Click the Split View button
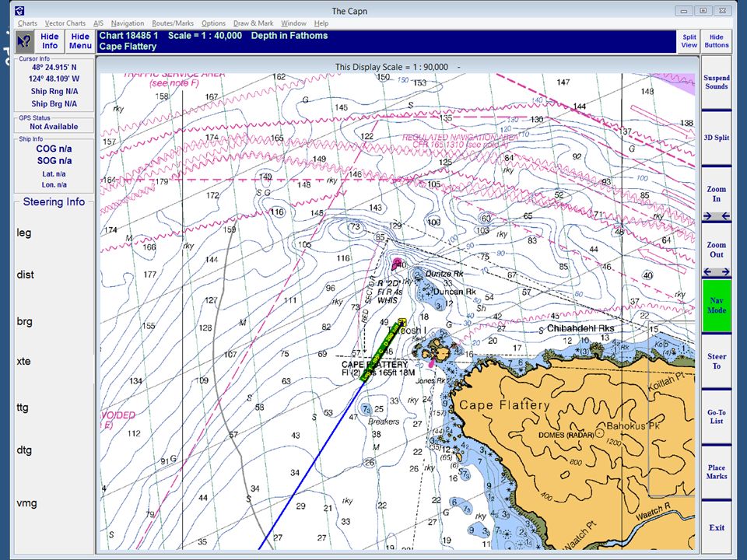Screen dimensions: 747x560 [x=689, y=41]
